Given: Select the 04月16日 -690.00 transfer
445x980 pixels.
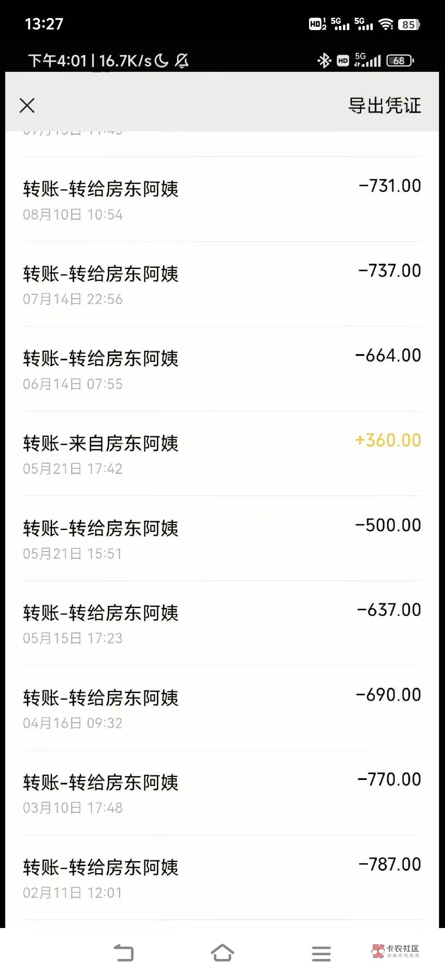Looking at the screenshot, I should coord(222,708).
